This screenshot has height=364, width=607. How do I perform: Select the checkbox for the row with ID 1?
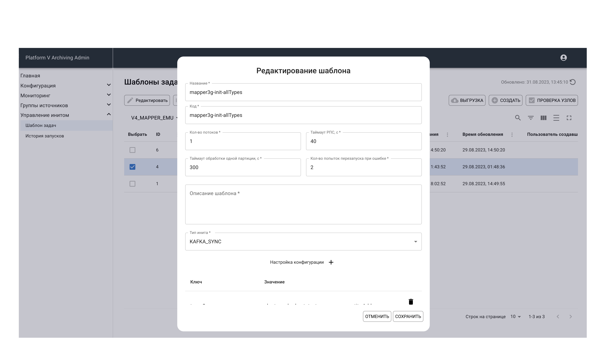click(x=132, y=184)
